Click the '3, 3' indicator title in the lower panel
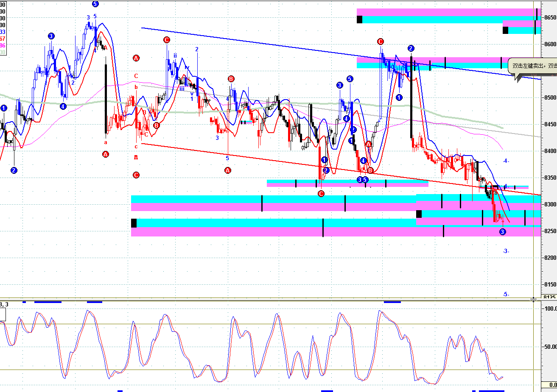This screenshot has height=392, width=557. 4,304
